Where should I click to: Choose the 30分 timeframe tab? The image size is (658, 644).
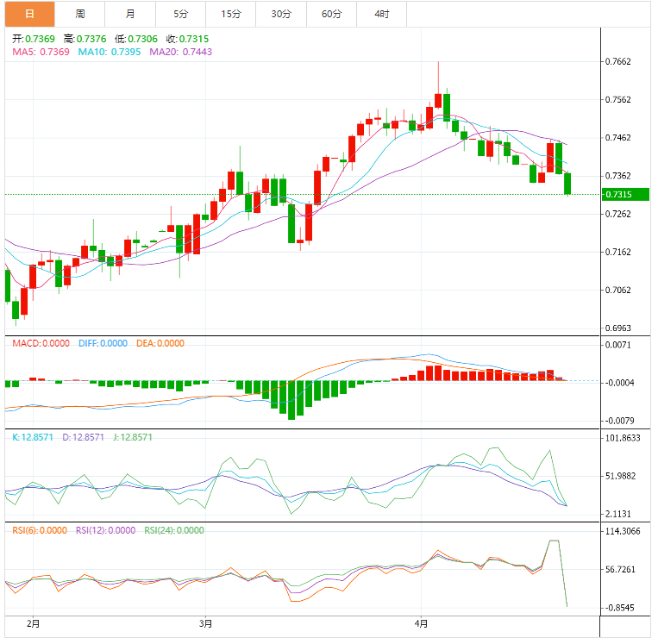point(280,14)
